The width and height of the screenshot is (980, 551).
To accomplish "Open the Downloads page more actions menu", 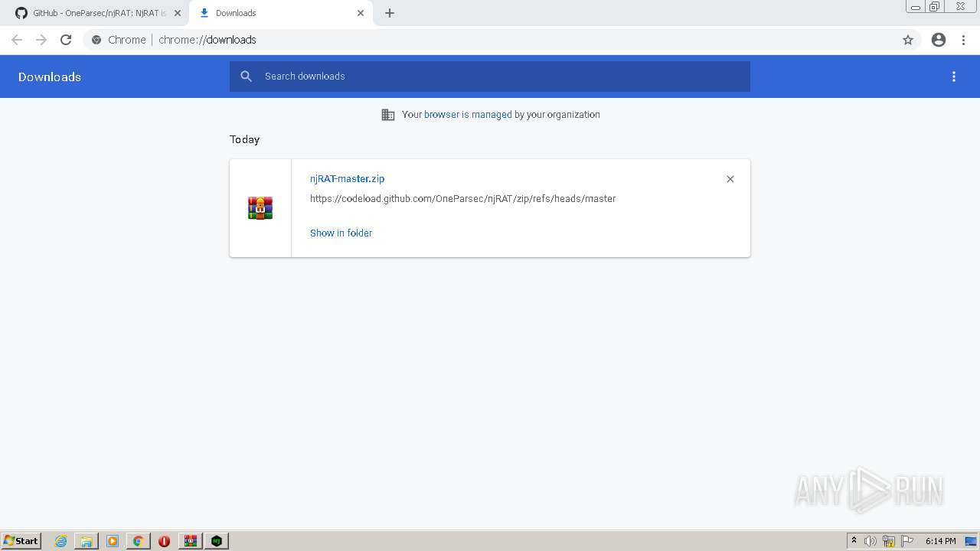I will (x=954, y=77).
